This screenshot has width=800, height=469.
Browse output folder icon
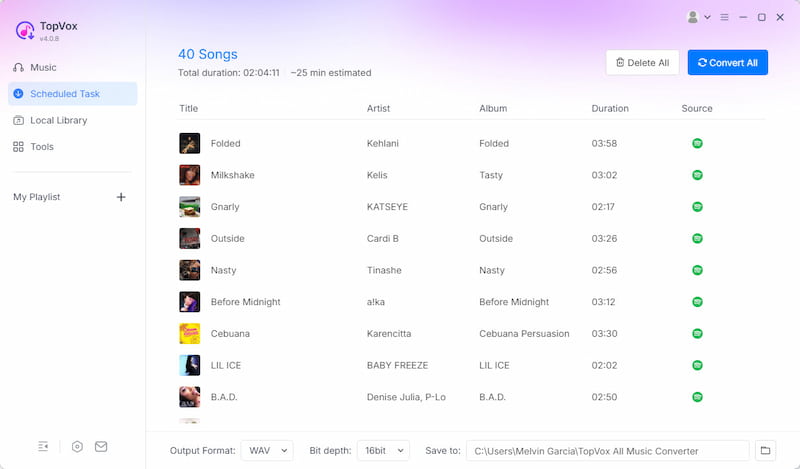765,451
